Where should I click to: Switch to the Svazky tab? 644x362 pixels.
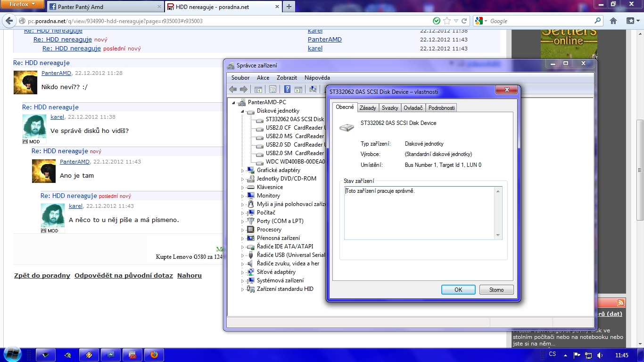[390, 108]
